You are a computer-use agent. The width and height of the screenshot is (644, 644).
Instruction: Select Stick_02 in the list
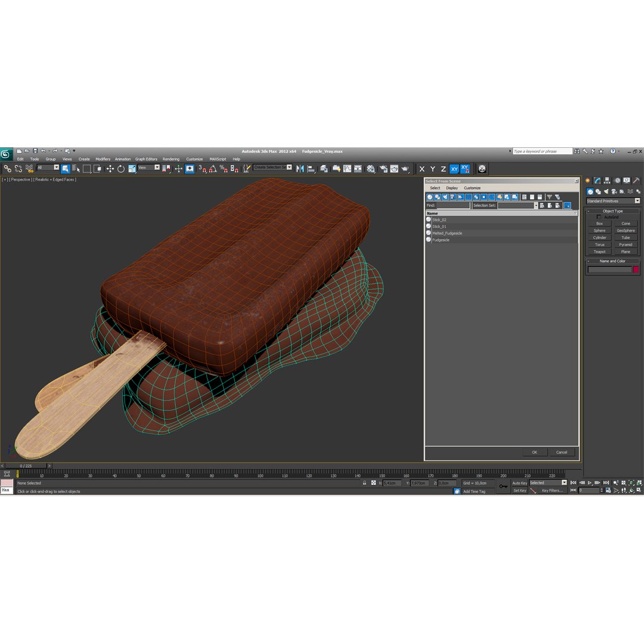coord(502,219)
